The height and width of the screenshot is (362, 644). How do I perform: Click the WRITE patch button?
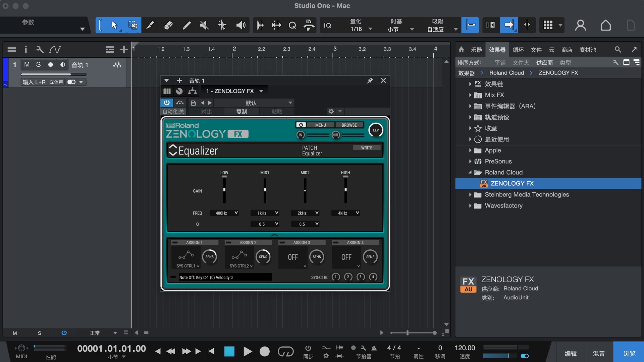[367, 147]
